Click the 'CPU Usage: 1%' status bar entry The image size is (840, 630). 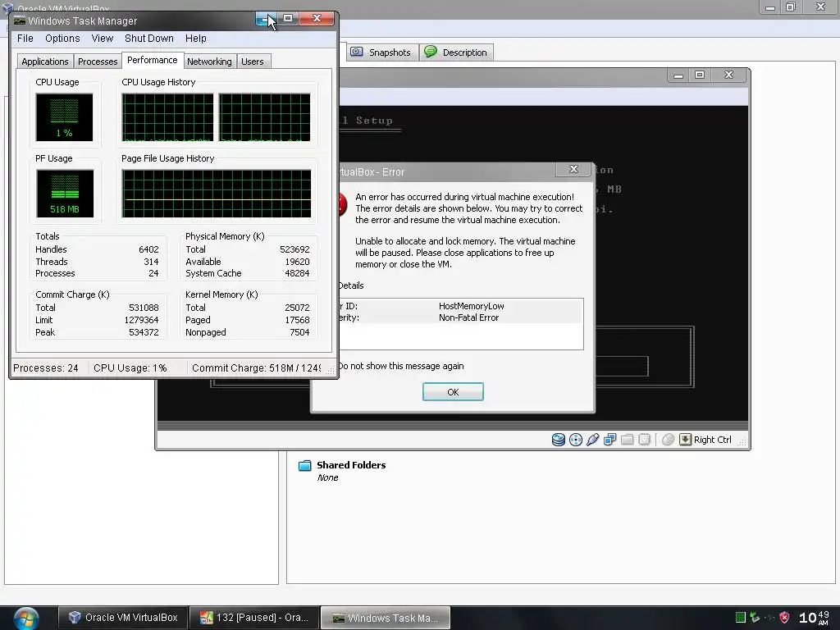click(130, 368)
